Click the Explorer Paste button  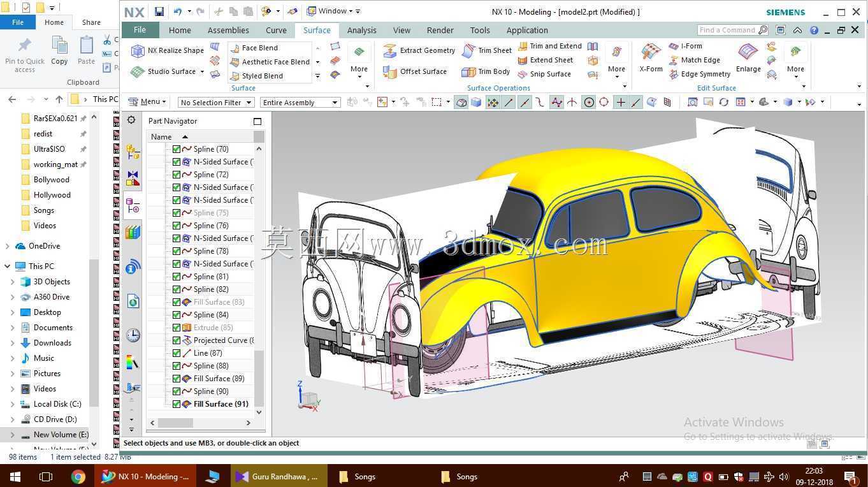click(86, 51)
